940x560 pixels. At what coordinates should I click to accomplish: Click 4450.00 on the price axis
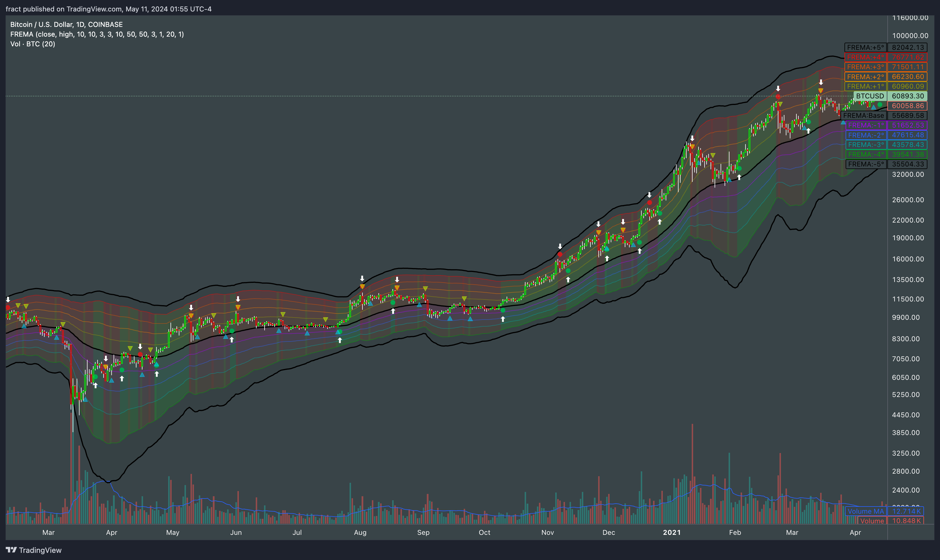[906, 415]
